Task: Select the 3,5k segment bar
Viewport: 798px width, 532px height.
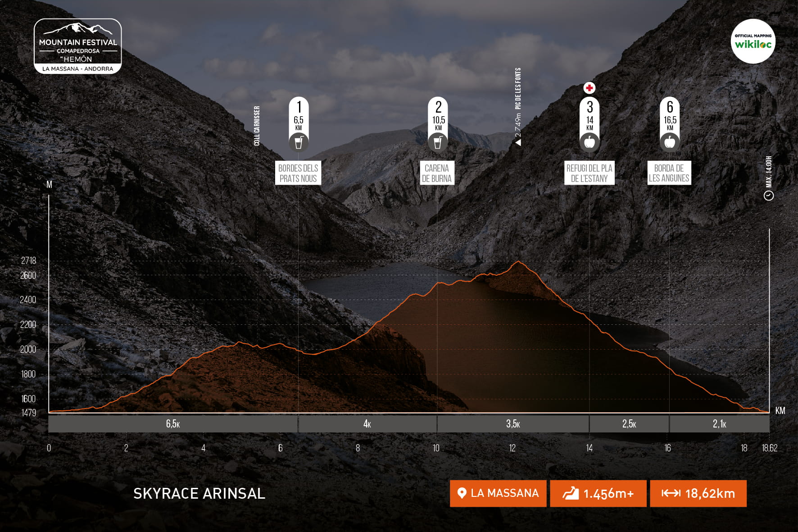Action: tap(513, 424)
